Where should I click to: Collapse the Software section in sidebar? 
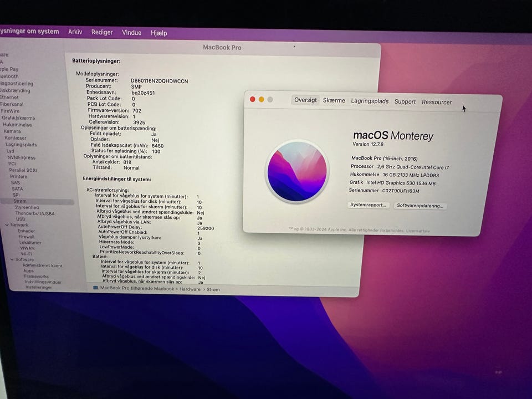pos(12,259)
